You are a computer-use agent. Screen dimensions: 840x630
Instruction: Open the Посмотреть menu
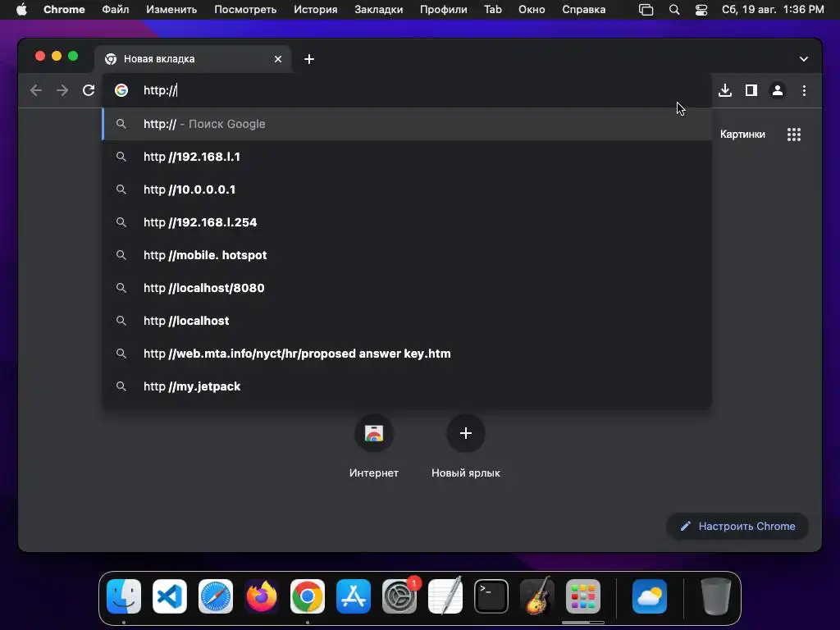pos(245,10)
